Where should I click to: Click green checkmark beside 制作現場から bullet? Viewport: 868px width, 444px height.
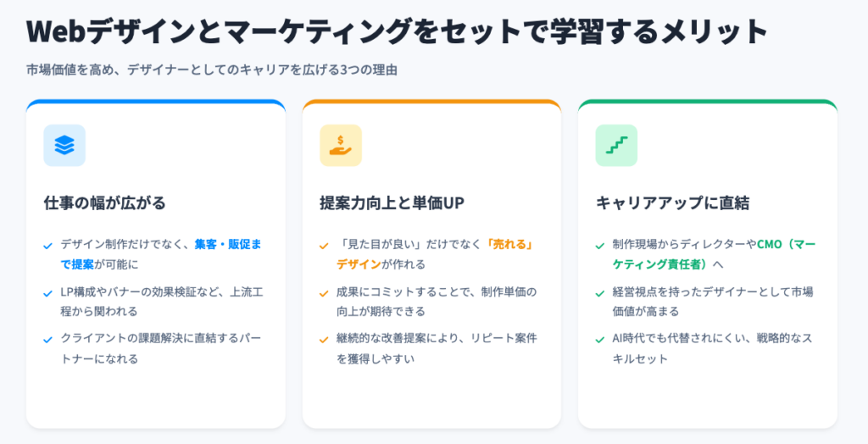(600, 246)
